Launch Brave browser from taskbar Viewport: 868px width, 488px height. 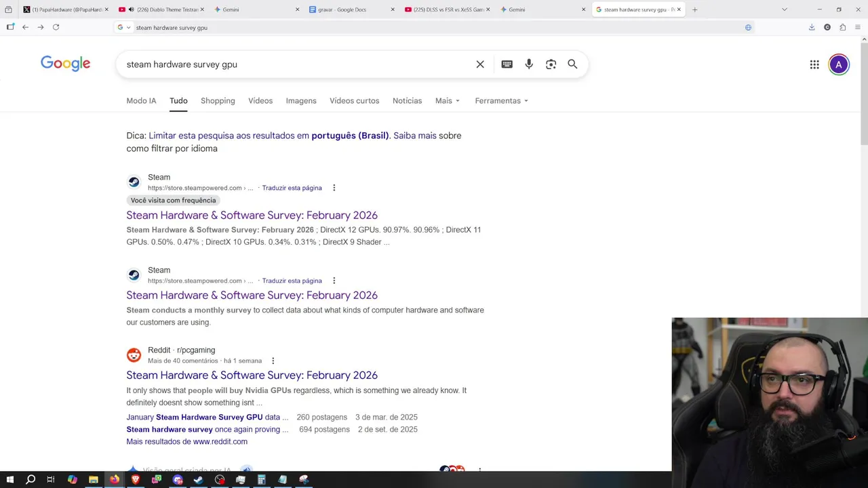[x=136, y=479]
